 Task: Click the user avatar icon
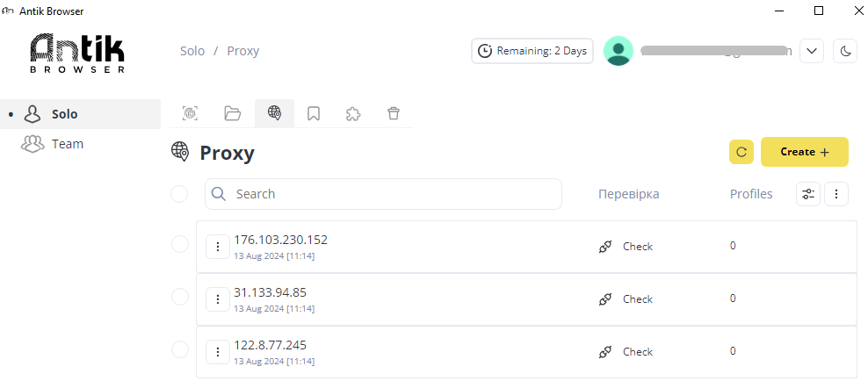(618, 51)
